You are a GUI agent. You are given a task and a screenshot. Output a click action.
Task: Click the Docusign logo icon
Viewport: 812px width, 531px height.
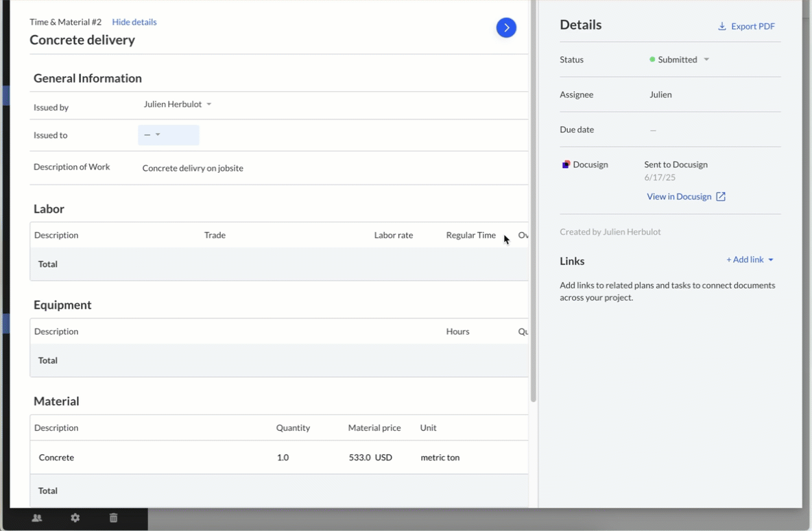point(566,165)
